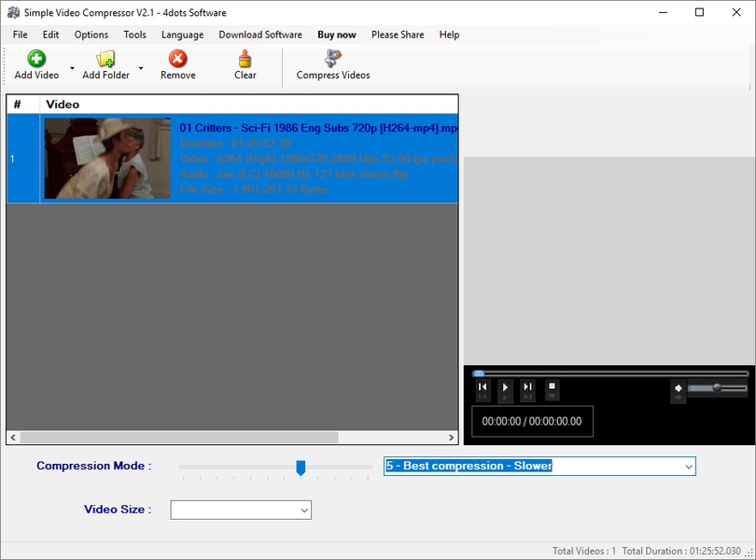Clear the video list with the brush icon
Viewport: 756px width, 560px height.
point(245,59)
